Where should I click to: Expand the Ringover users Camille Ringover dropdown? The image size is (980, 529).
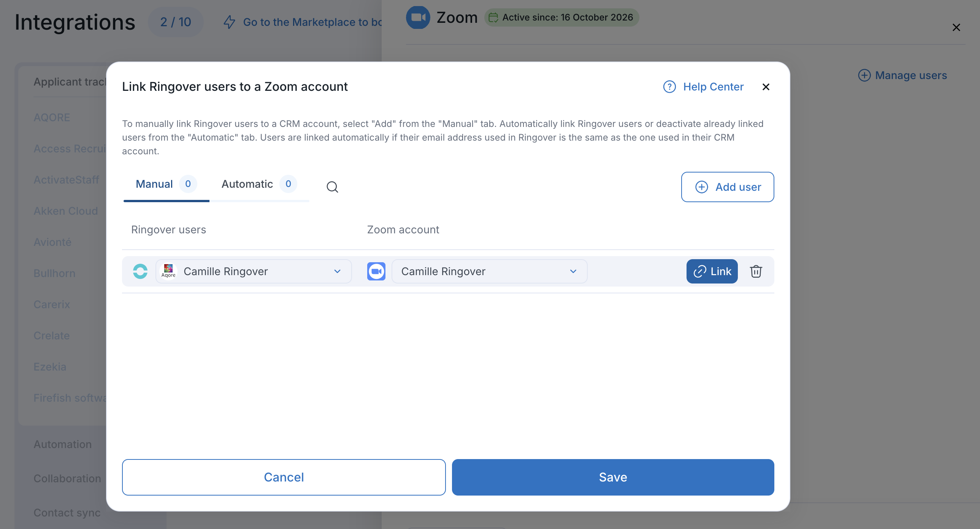pyautogui.click(x=254, y=271)
